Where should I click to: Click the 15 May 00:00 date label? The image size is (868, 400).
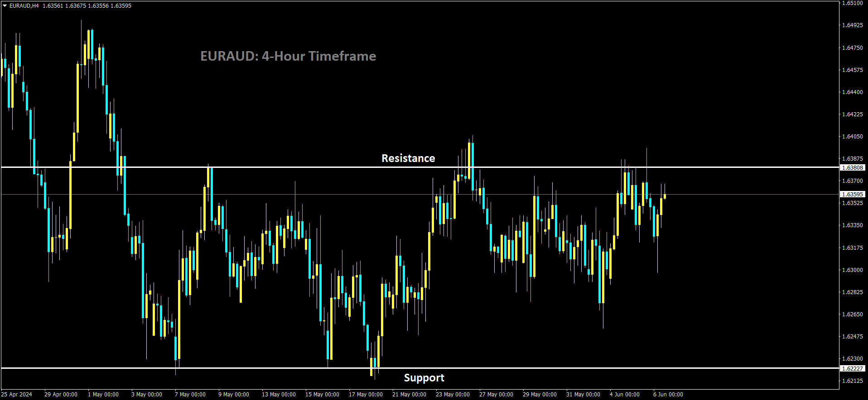[322, 395]
